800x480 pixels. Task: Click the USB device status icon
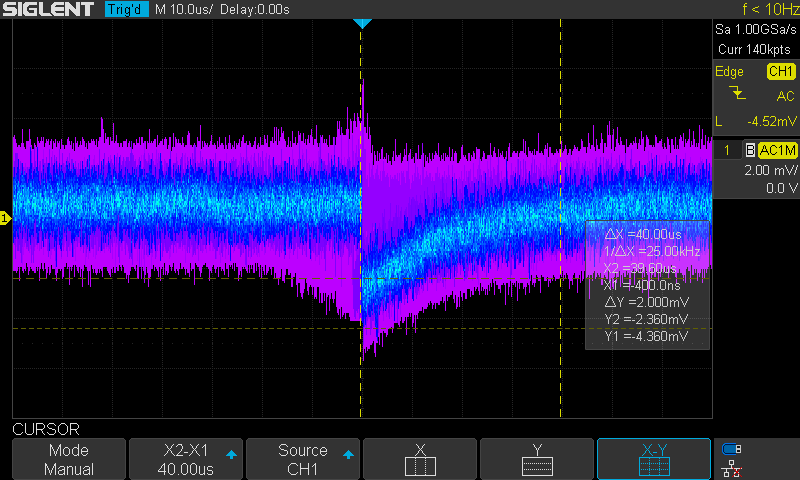(x=731, y=449)
